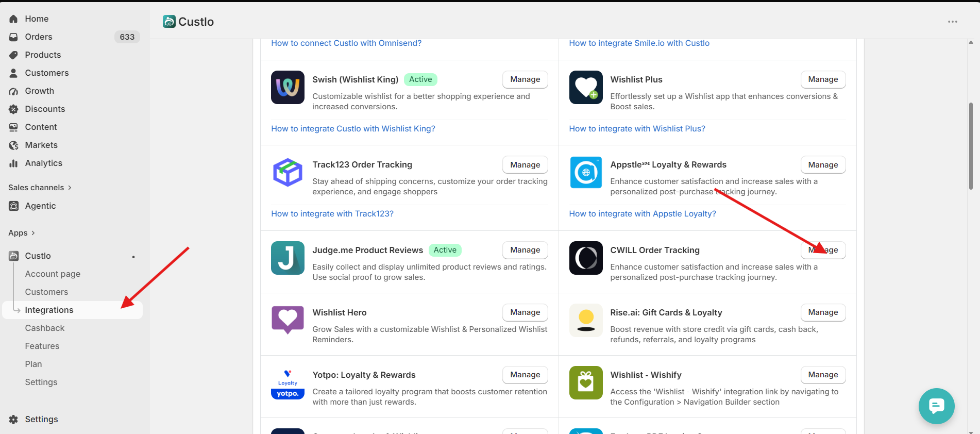
Task: Open 'How to integrate with Wishlist Plus?' link
Action: 637,129
